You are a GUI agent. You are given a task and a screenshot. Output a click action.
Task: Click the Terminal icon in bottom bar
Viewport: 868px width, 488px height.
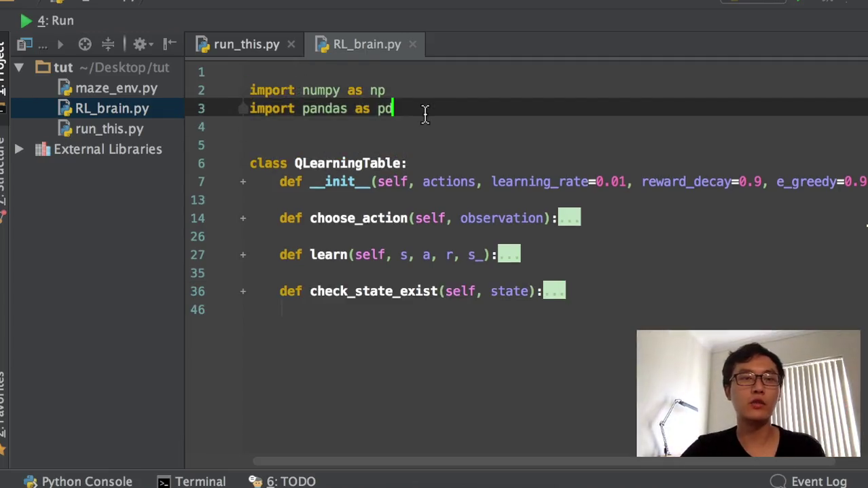[x=164, y=481]
